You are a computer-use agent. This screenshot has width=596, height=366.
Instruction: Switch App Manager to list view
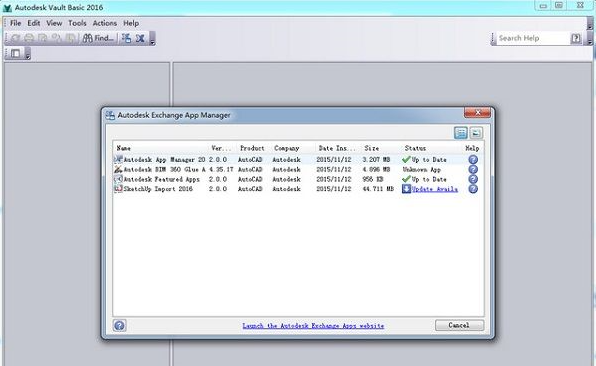coord(461,133)
